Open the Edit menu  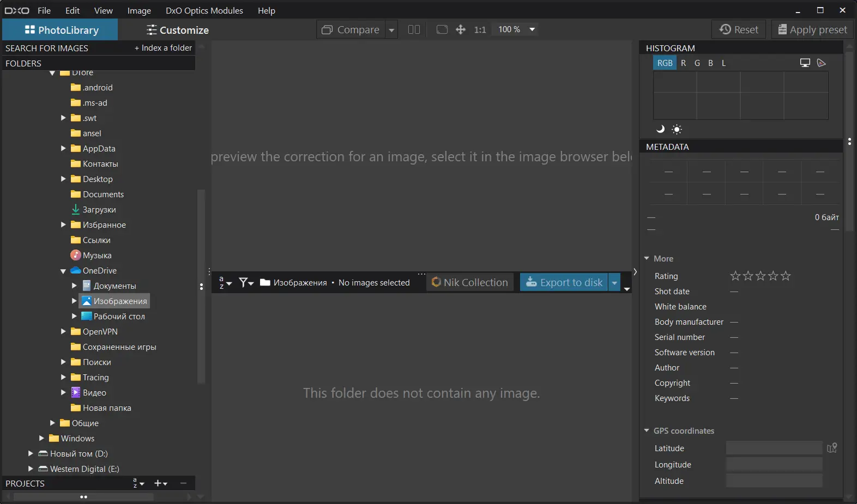(x=73, y=10)
